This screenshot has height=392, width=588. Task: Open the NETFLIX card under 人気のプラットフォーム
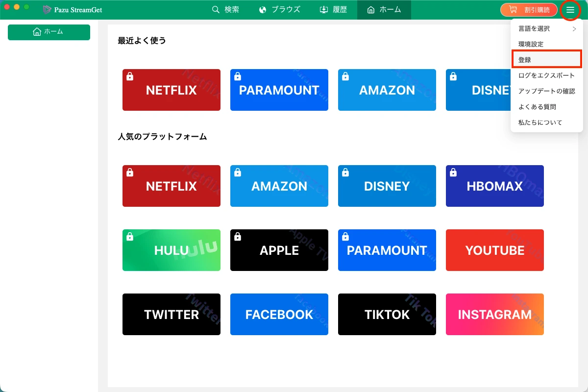tap(171, 186)
